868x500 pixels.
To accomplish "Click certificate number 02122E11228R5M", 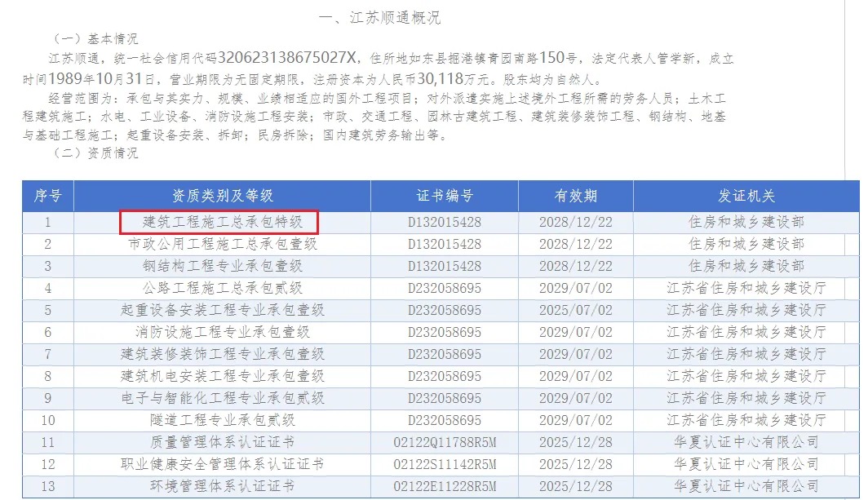I will (445, 486).
